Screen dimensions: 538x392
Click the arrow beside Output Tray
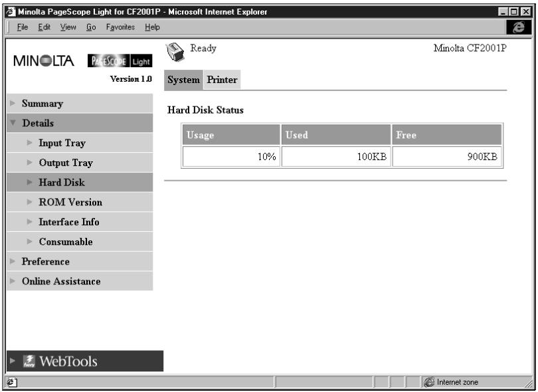pos(29,162)
